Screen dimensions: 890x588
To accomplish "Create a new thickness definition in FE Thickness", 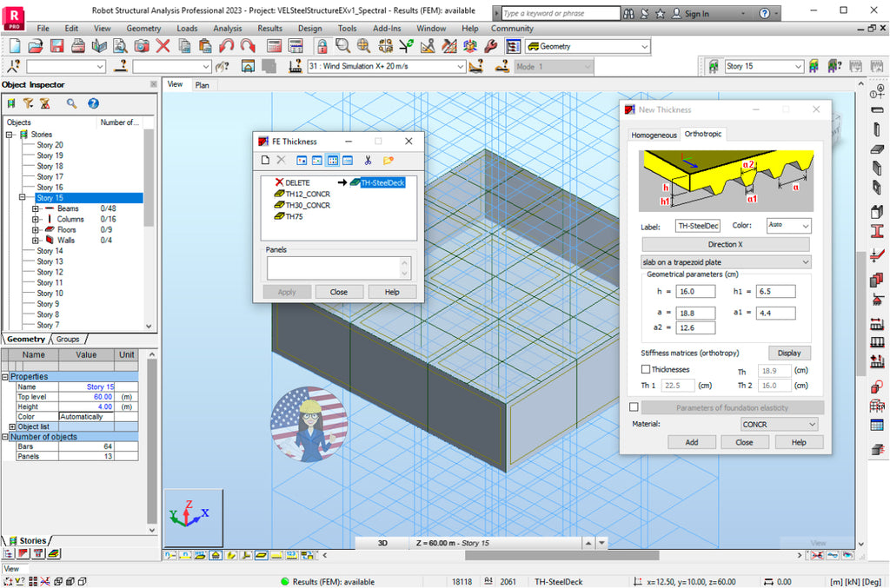I will (x=266, y=160).
